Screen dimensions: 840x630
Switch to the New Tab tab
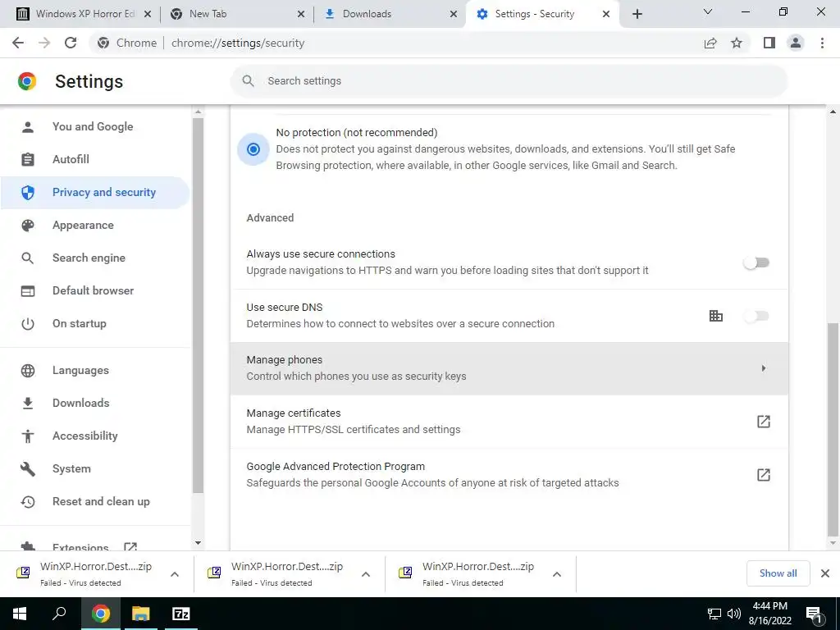pos(235,14)
